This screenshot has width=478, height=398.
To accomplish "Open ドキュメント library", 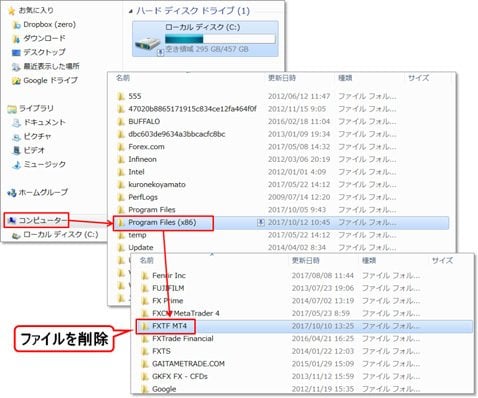I will tap(39, 122).
